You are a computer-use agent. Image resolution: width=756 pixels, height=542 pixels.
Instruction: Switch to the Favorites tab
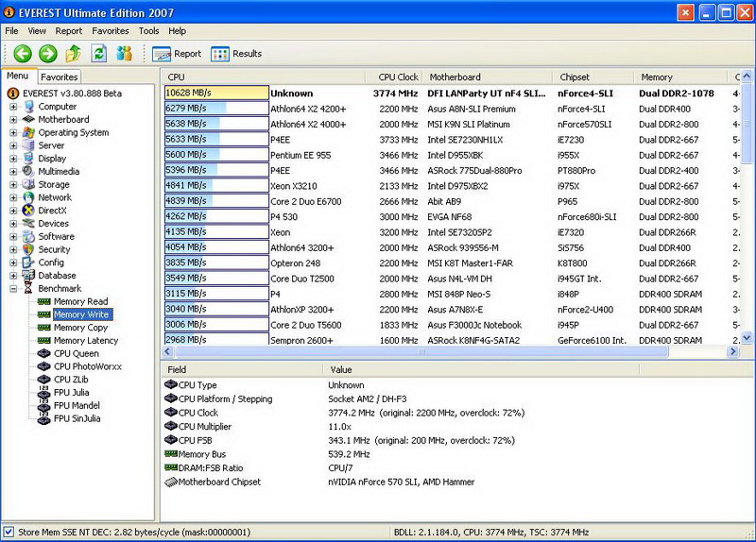click(x=59, y=77)
